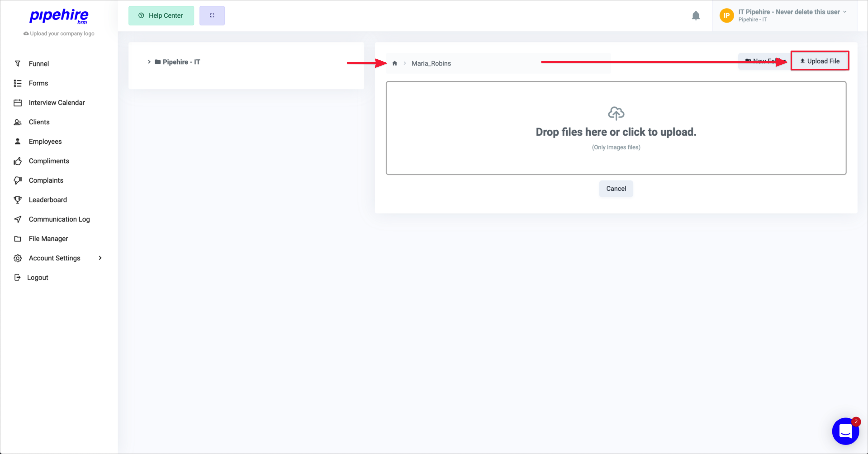Click the Help Center button
This screenshot has width=868, height=454.
161,16
